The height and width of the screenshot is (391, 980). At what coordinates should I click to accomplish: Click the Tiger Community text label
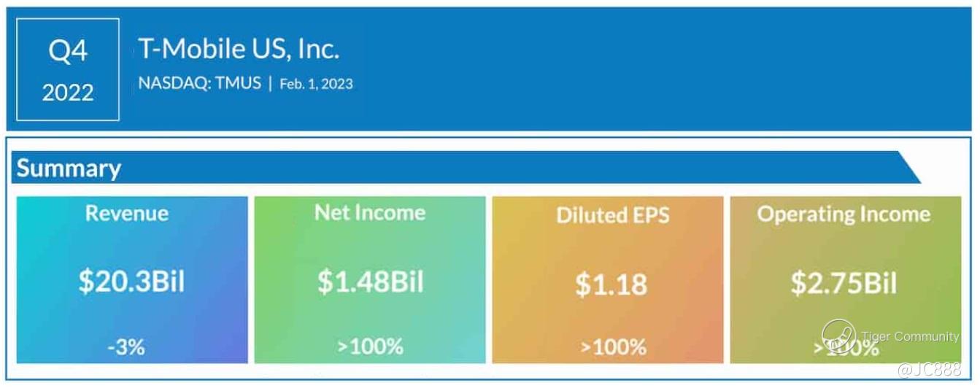(x=910, y=336)
